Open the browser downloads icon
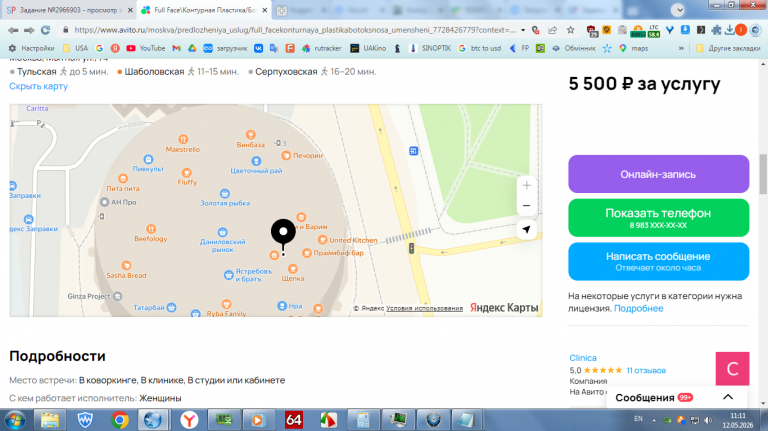 click(x=729, y=30)
